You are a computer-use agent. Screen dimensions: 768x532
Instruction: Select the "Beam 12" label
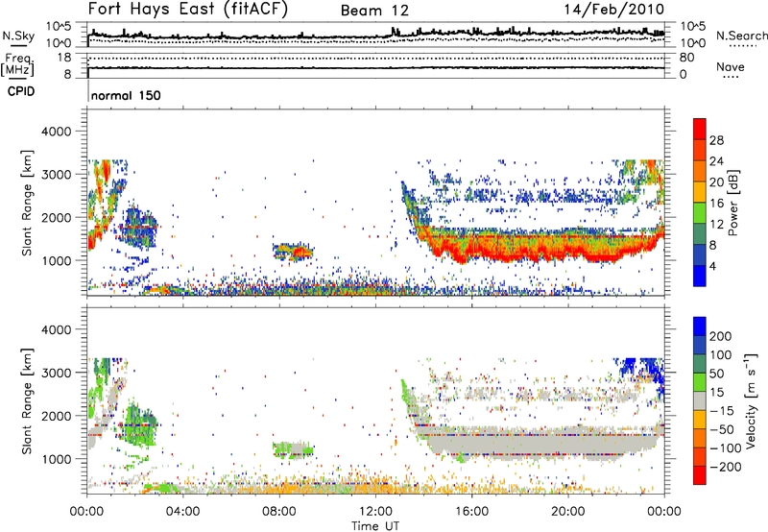pos(374,11)
